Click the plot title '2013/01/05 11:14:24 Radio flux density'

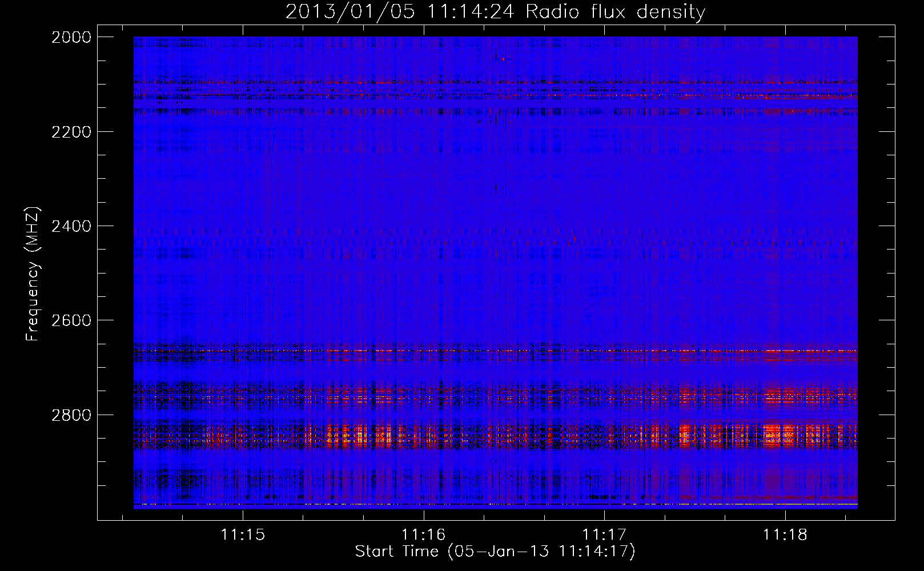tap(495, 12)
